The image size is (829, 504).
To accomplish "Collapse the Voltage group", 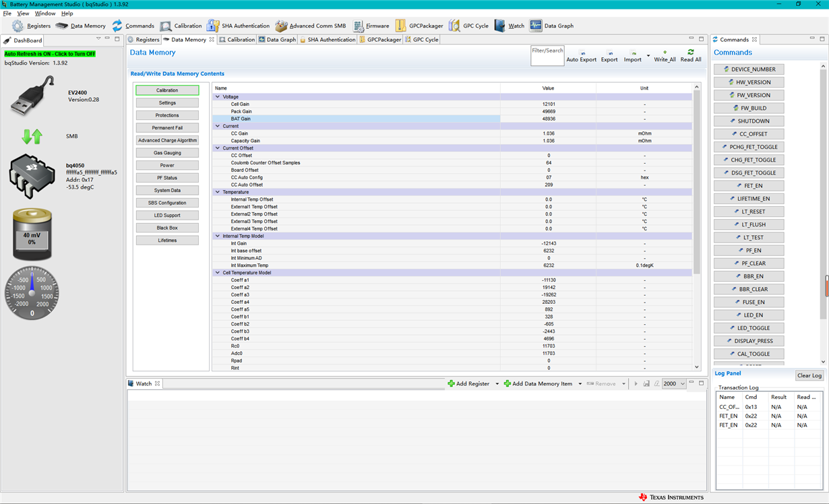I will [218, 97].
